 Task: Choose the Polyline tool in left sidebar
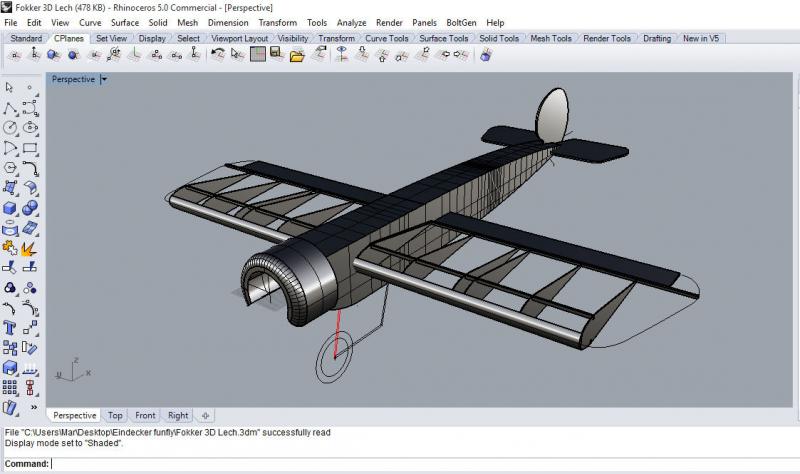coord(10,108)
